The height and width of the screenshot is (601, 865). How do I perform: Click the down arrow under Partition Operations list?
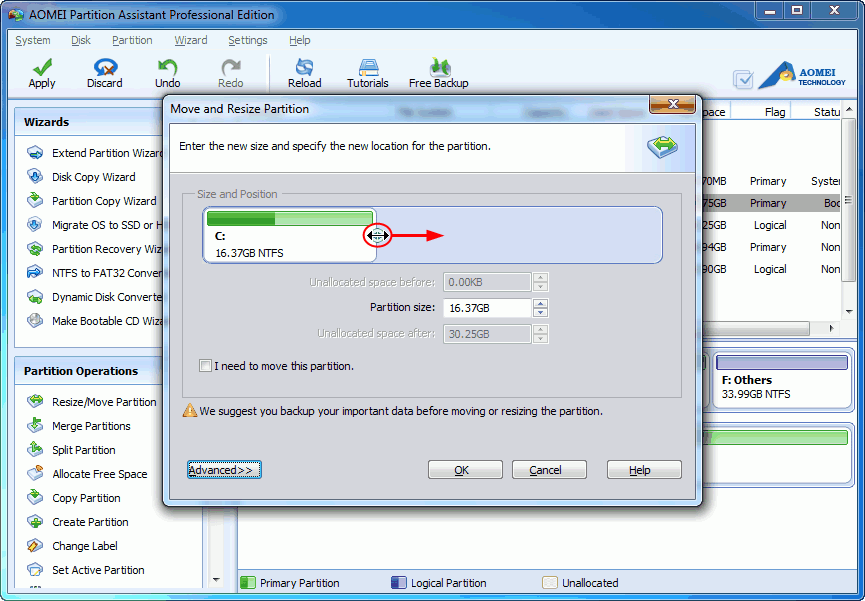point(216,580)
